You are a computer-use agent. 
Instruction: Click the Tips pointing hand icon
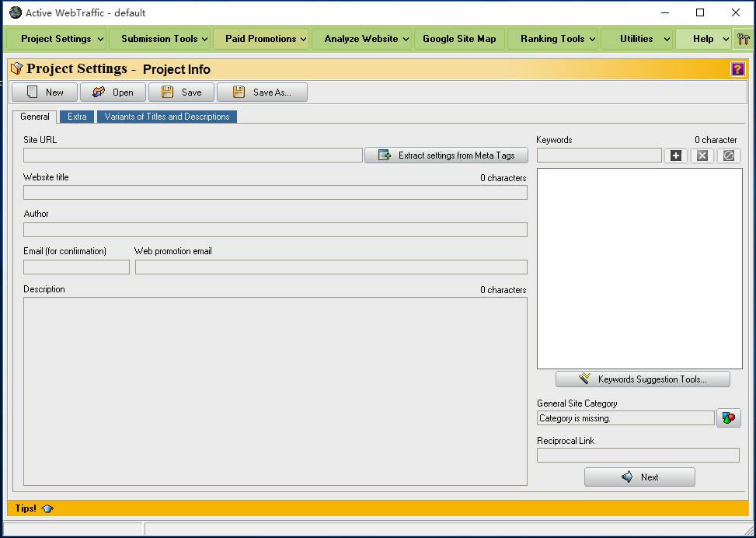pos(47,508)
